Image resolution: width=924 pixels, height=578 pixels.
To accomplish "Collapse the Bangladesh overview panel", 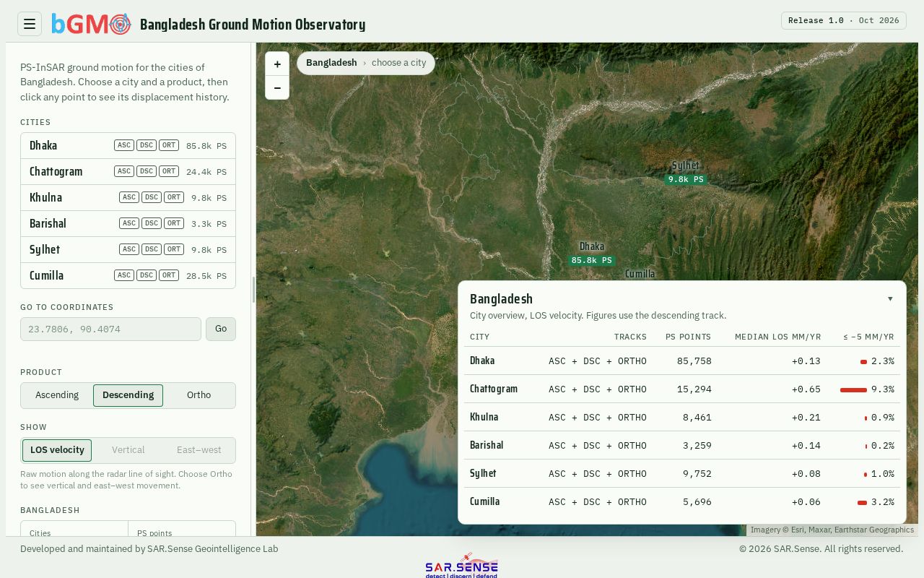I will [x=890, y=298].
